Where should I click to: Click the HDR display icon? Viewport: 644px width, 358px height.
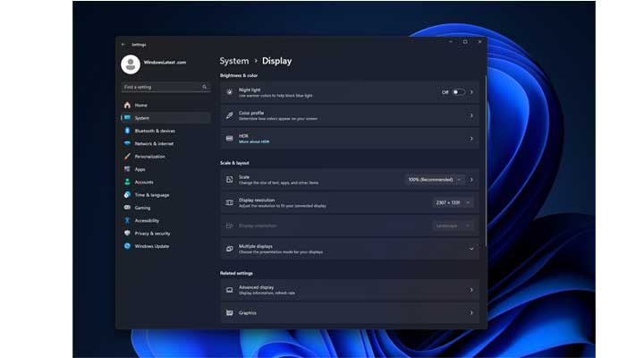tap(230, 139)
